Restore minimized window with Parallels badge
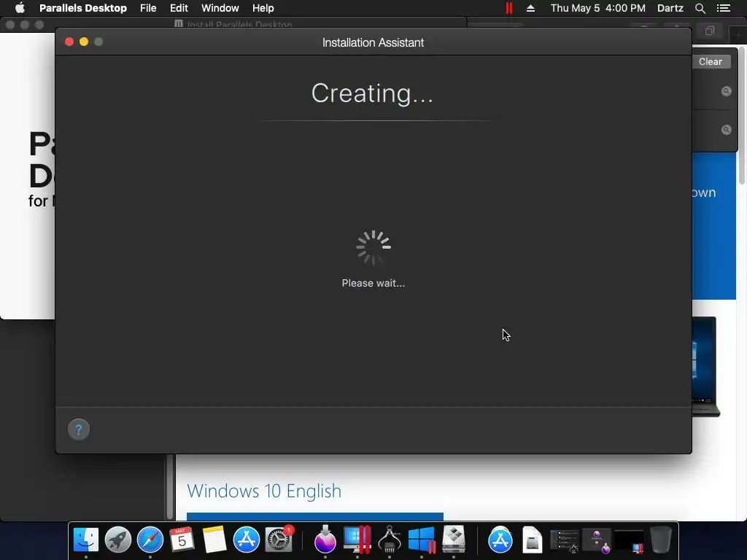 [628, 541]
